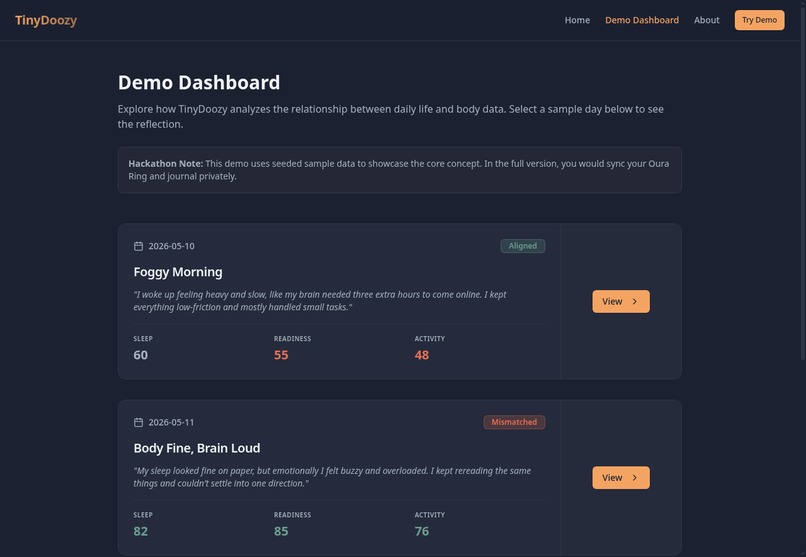Screen dimensions: 806x557
Task: Click the Mismatched status badge
Action: coord(514,422)
